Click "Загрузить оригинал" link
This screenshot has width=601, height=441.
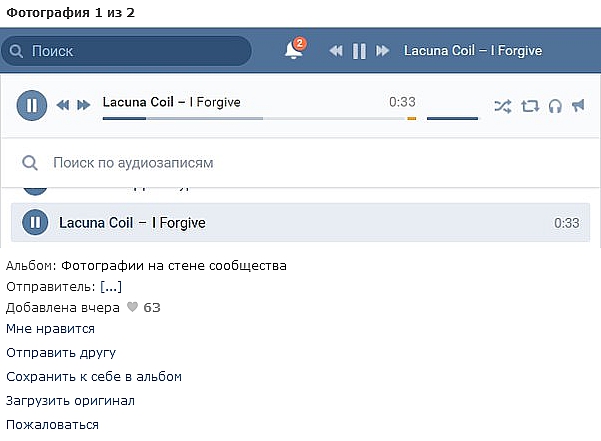(x=70, y=400)
